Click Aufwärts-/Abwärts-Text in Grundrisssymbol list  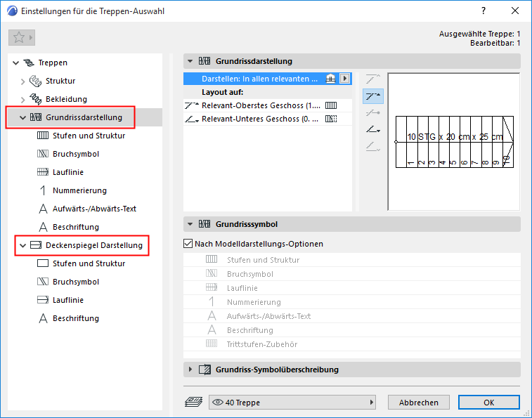[352, 316]
